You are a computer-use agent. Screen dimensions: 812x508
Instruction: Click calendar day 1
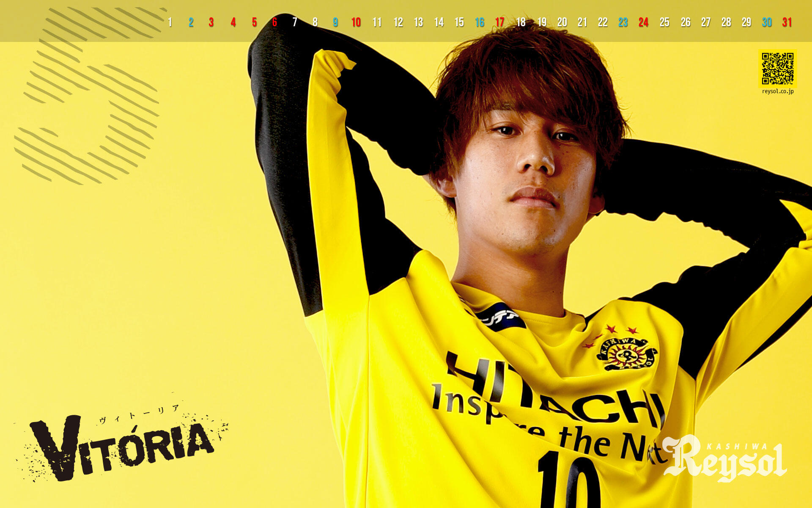170,22
